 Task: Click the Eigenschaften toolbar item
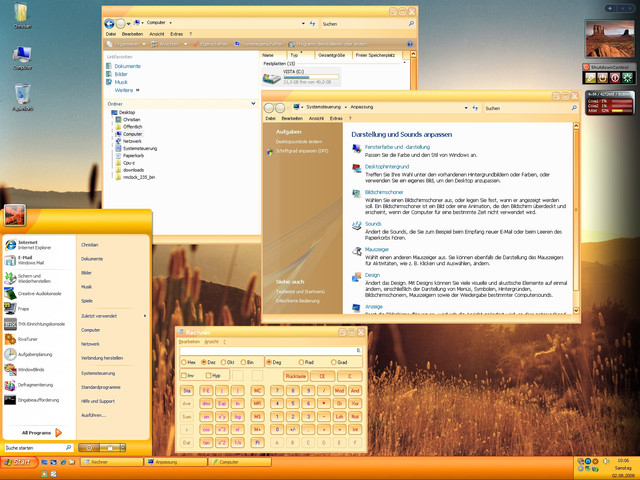point(210,44)
